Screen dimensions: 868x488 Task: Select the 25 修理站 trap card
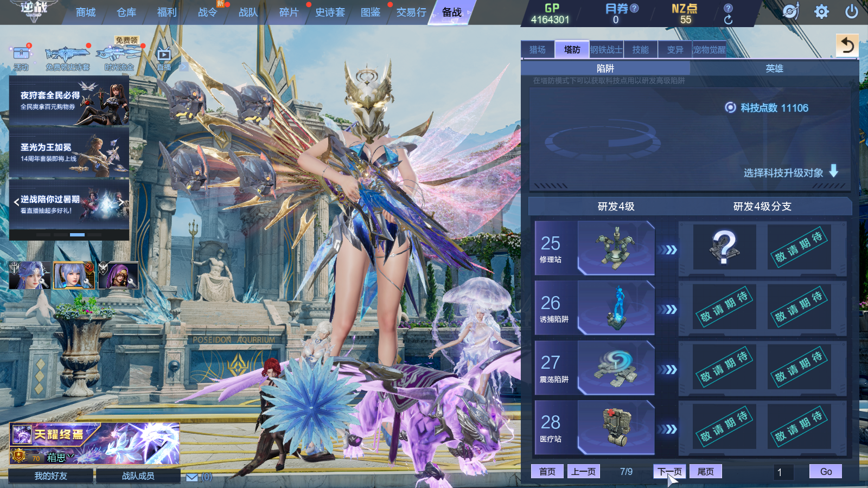pos(594,248)
